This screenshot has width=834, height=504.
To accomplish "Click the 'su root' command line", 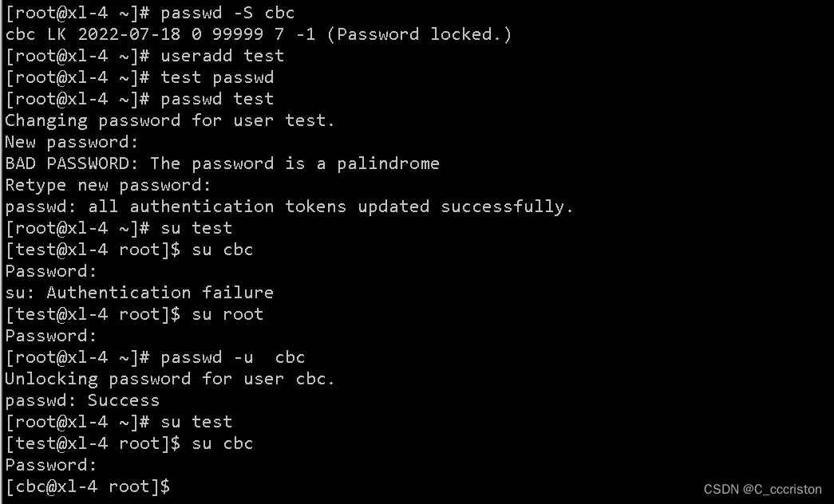I will 134,314.
